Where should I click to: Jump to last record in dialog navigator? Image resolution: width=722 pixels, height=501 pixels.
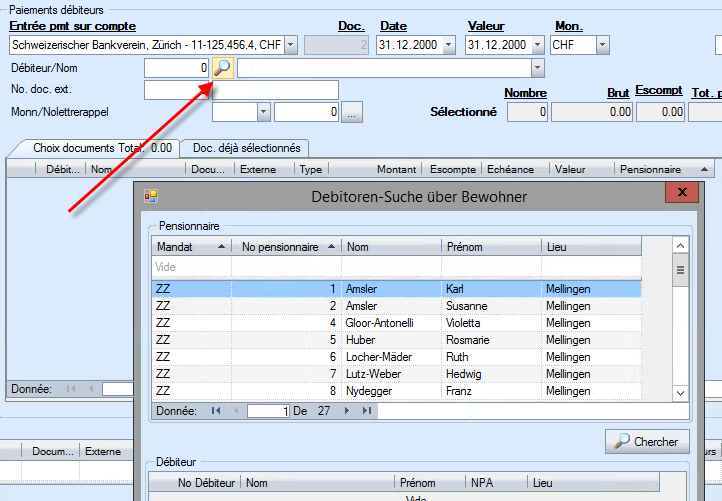[x=367, y=410]
